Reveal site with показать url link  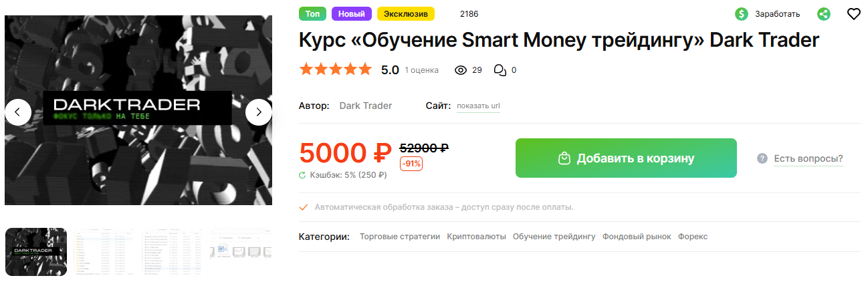478,106
